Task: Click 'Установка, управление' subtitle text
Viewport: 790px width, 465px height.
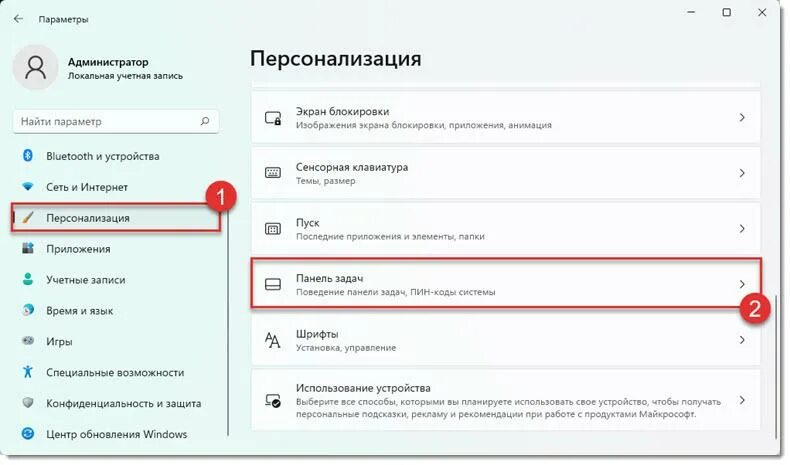Action: click(346, 348)
